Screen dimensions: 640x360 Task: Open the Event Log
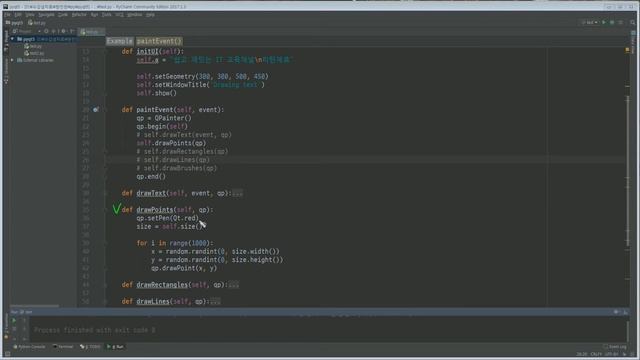click(x=615, y=347)
